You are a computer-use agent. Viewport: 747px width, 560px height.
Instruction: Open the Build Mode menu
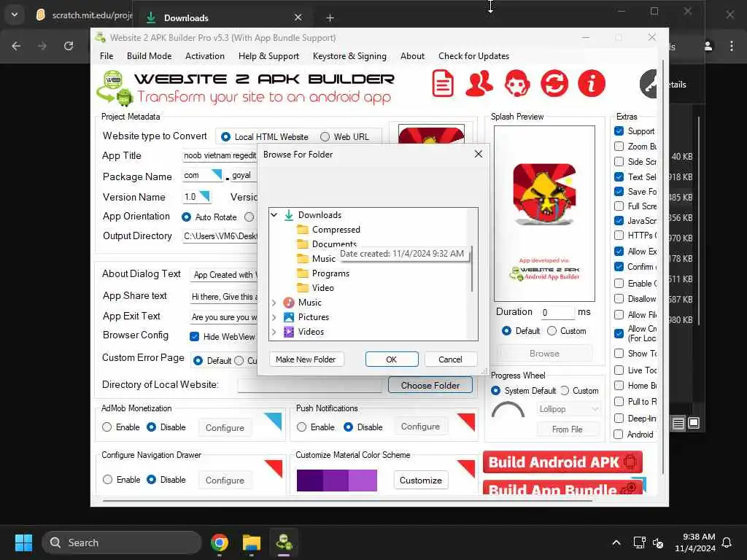pos(149,56)
